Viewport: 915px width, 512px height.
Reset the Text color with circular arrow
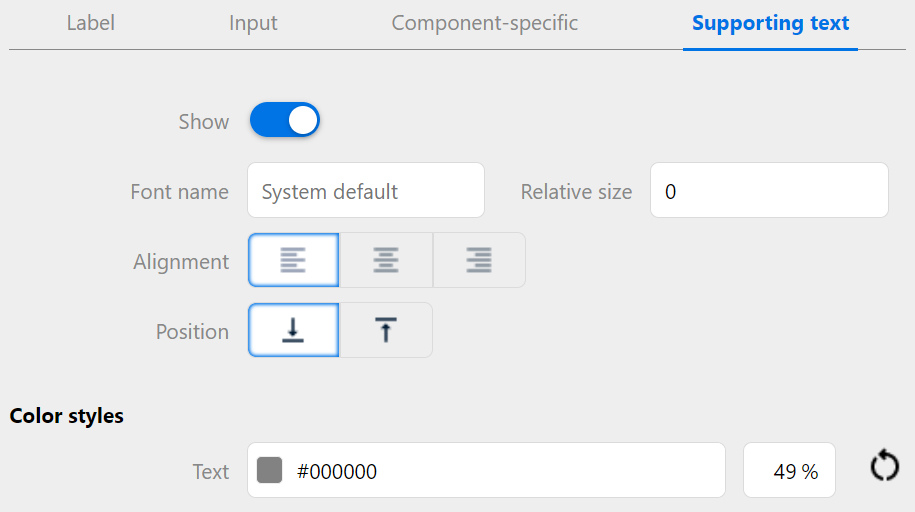pyautogui.click(x=884, y=466)
